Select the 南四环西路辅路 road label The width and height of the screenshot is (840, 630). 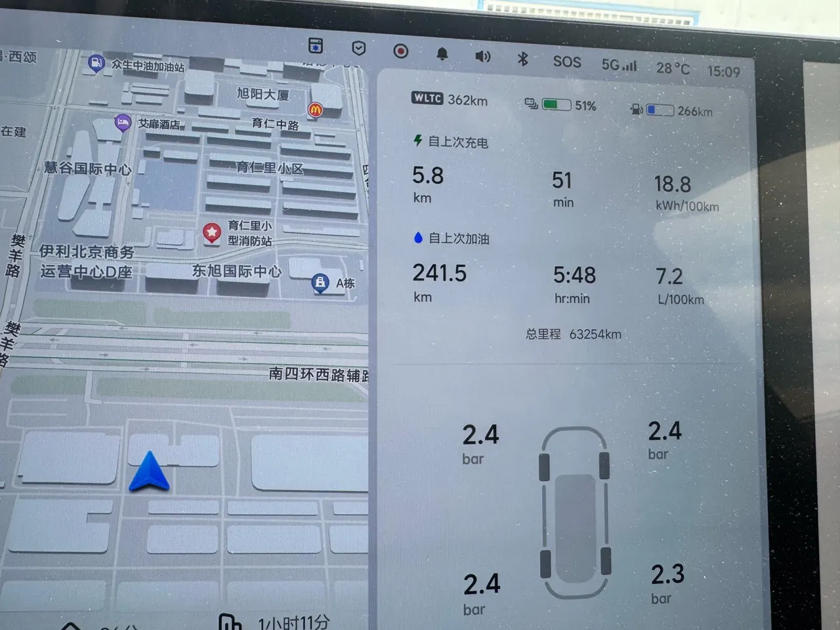point(319,374)
